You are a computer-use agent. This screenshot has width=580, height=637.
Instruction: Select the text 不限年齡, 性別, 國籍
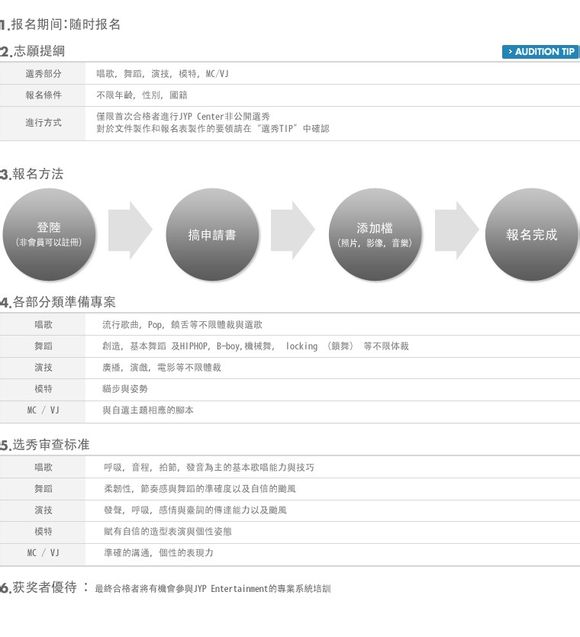click(x=142, y=95)
